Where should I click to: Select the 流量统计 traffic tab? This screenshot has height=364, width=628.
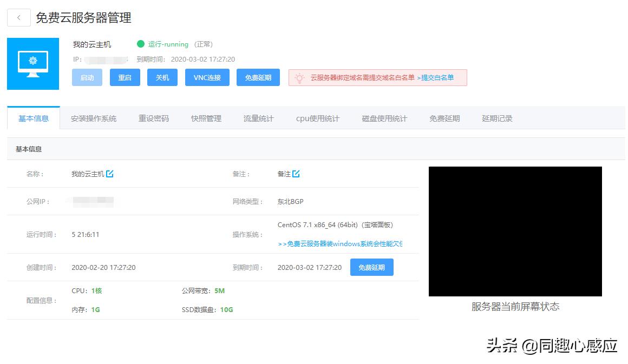(258, 118)
